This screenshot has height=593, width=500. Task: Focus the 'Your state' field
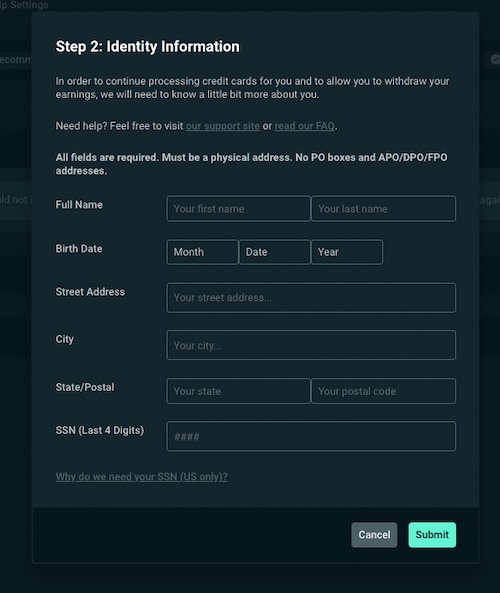point(239,391)
